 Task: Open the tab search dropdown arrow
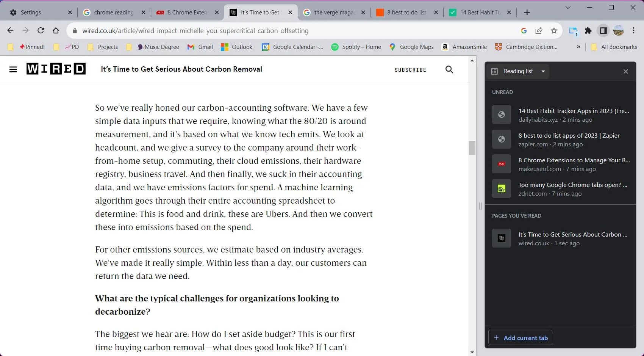tap(567, 7)
